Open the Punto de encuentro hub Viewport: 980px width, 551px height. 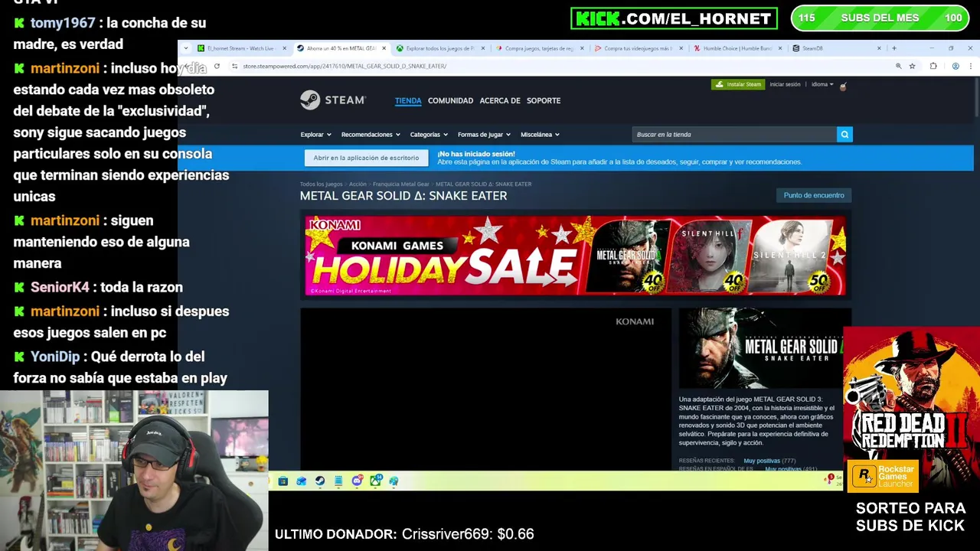click(814, 195)
